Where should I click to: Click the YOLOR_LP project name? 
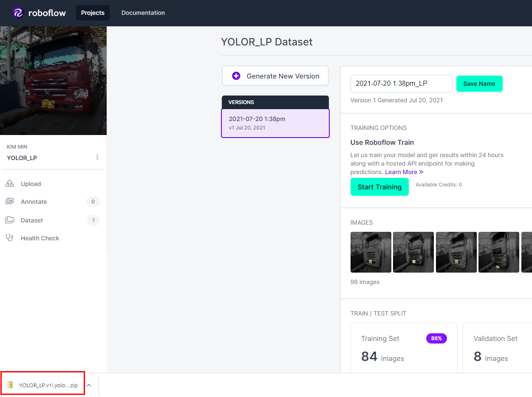[x=22, y=158]
